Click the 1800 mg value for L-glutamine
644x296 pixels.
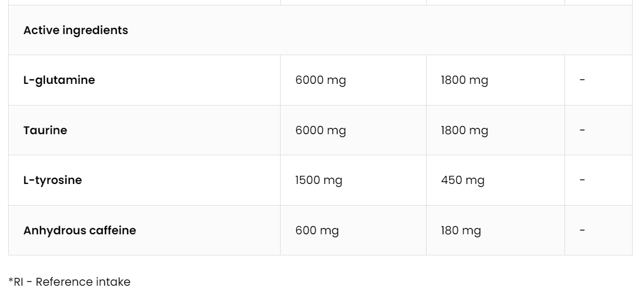pyautogui.click(x=464, y=81)
